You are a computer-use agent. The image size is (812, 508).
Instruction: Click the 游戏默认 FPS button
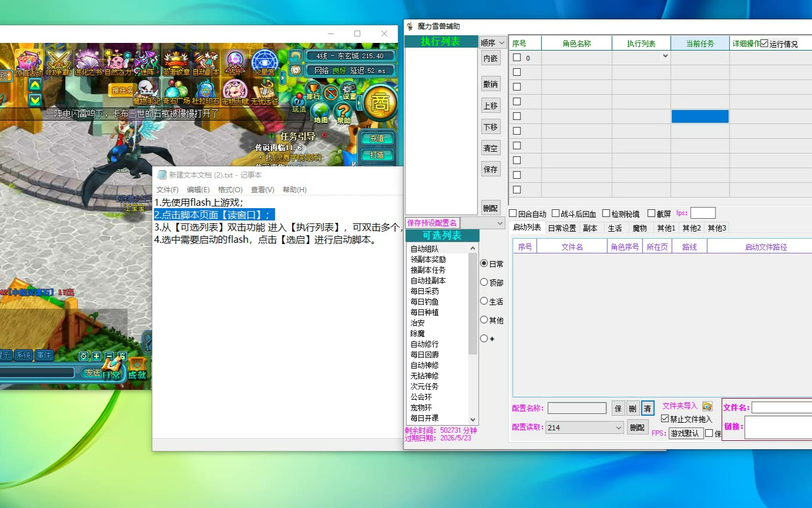[686, 433]
